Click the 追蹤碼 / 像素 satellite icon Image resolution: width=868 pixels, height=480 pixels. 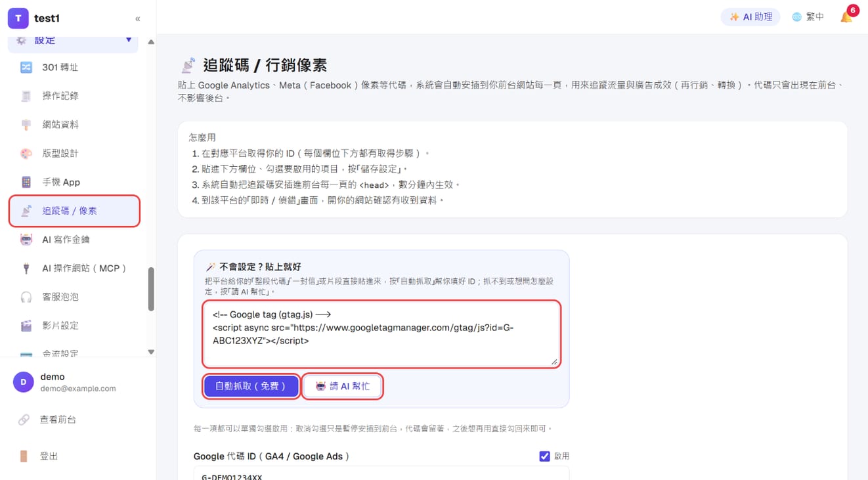pyautogui.click(x=26, y=211)
